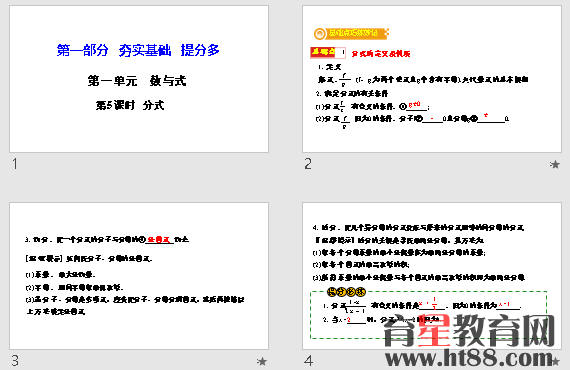
Task: Click the blue heading 第一部分 夯实基础 提分多
Action: click(138, 50)
